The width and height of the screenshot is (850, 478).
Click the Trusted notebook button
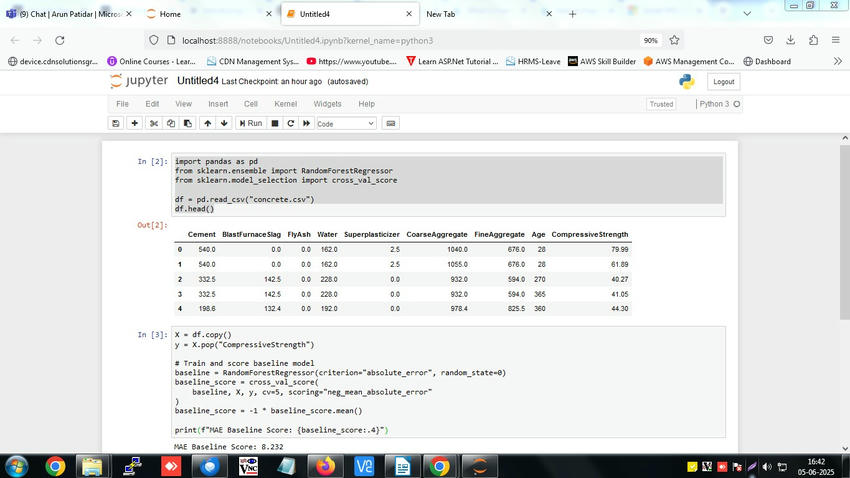[x=661, y=104]
